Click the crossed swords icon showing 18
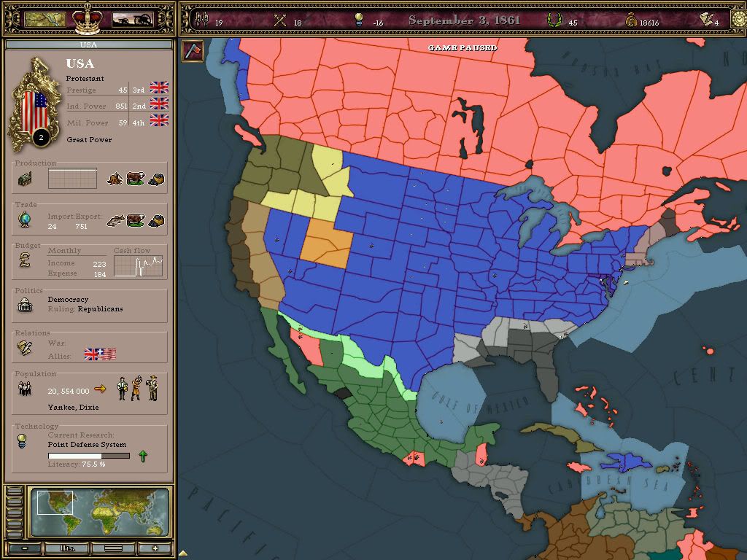Screen dimensions: 747x560 point(280,20)
